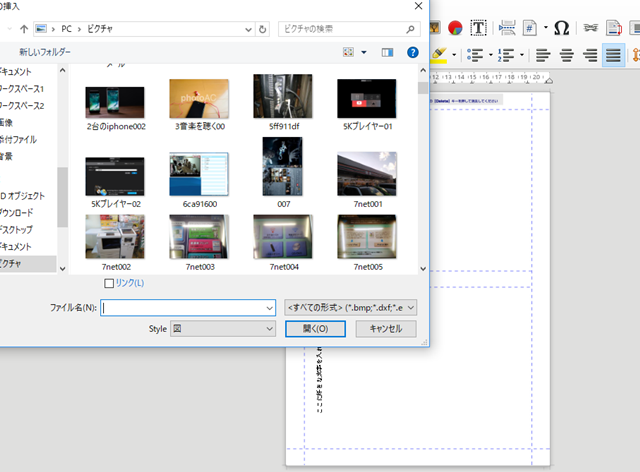
Task: Click the キャンセル button
Action: pyautogui.click(x=386, y=329)
